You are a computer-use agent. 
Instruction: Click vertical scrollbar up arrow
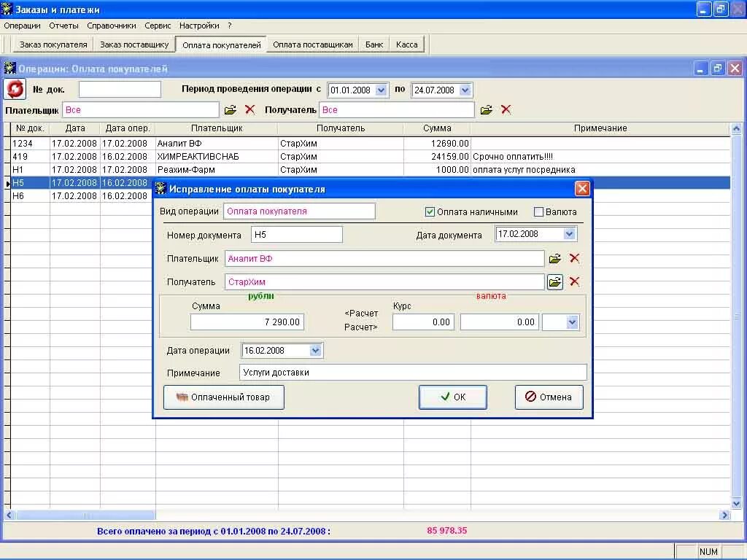(736, 128)
